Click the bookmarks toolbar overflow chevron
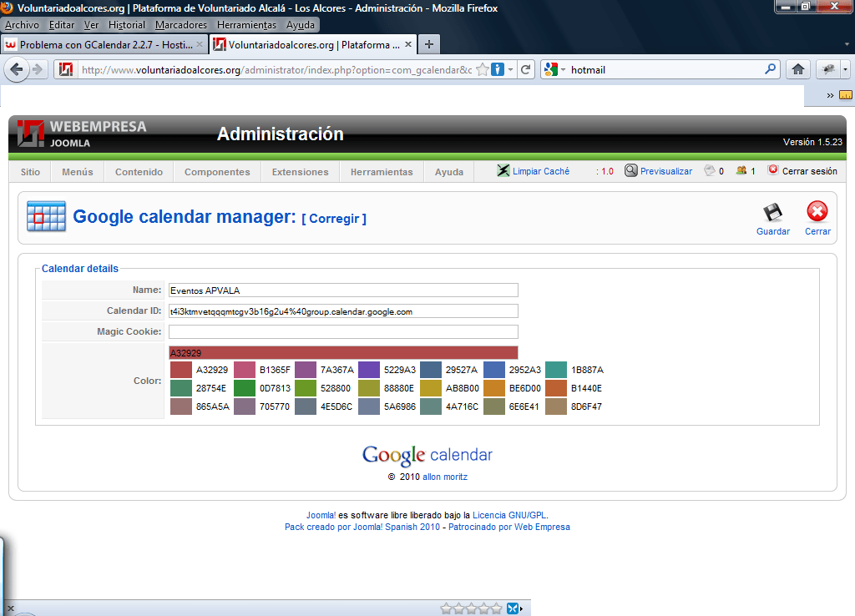The image size is (855, 616). click(830, 95)
